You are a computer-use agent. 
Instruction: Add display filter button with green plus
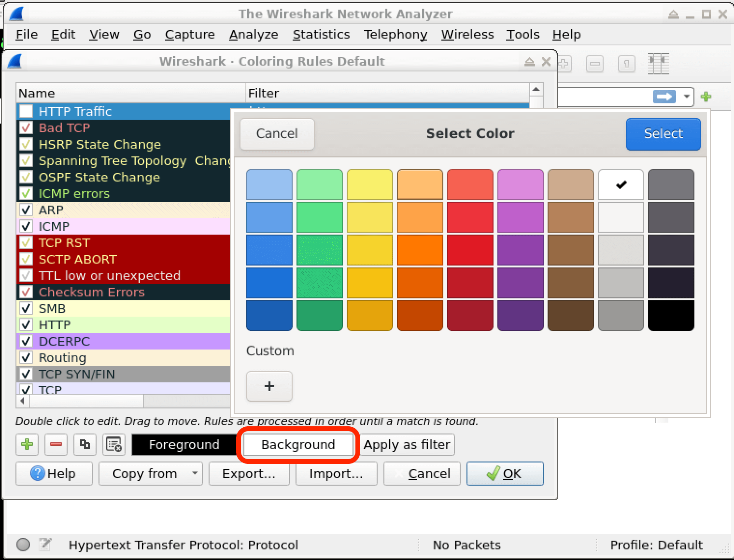click(x=706, y=97)
